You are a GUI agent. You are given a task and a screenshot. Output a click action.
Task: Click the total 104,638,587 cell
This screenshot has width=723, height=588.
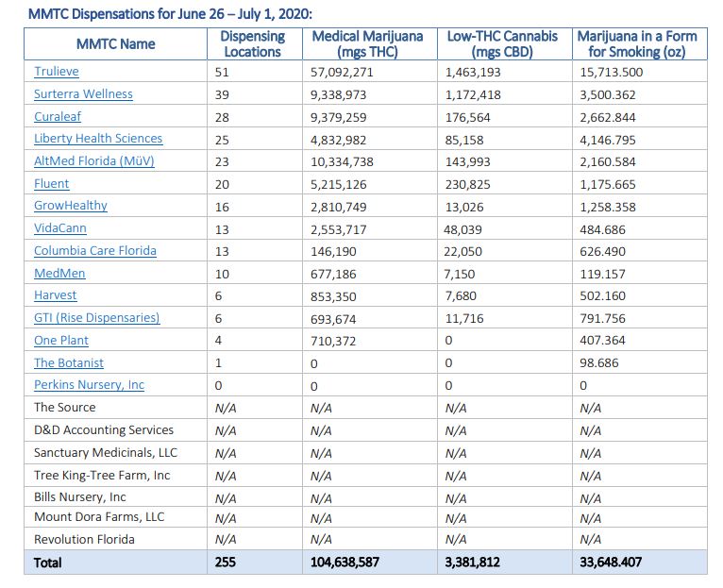point(345,563)
